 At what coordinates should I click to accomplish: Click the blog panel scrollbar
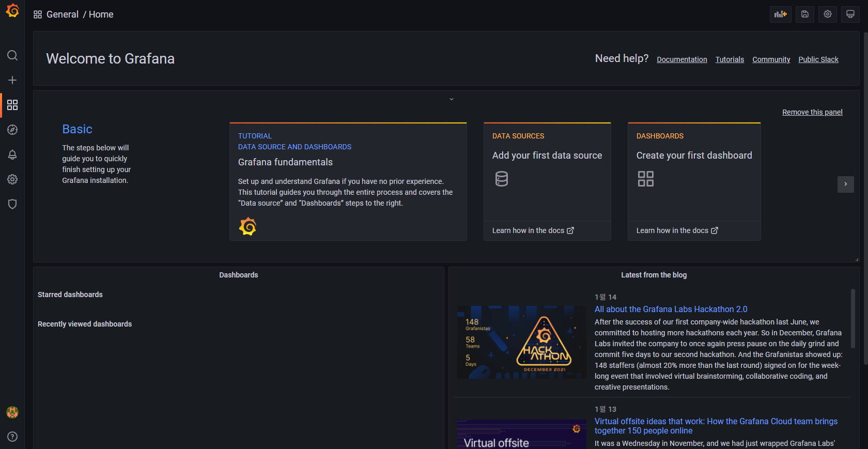[853, 318]
